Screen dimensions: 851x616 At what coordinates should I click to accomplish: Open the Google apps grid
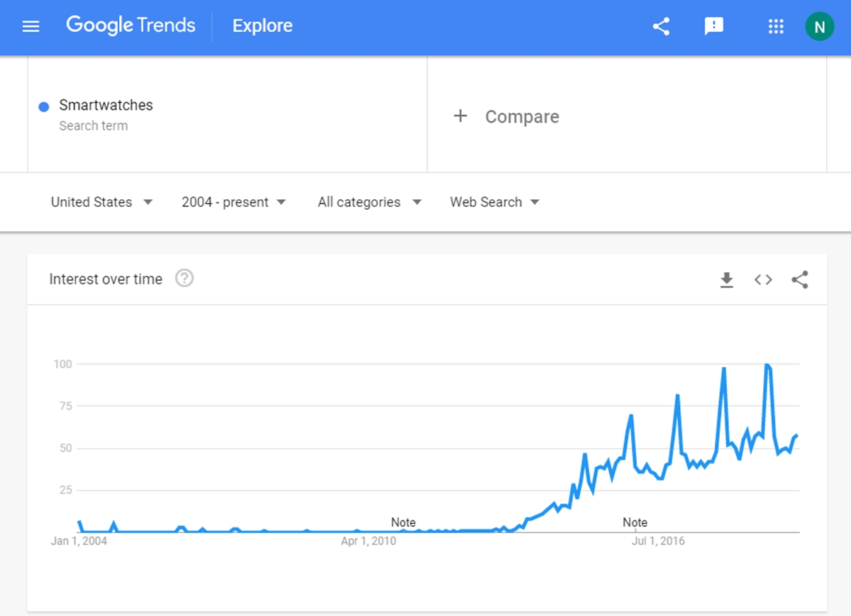pos(776,27)
